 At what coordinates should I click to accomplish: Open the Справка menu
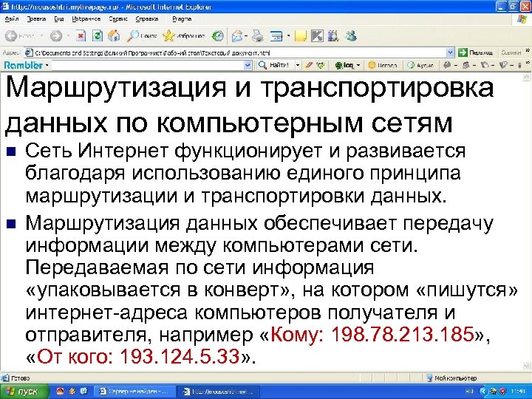(147, 19)
